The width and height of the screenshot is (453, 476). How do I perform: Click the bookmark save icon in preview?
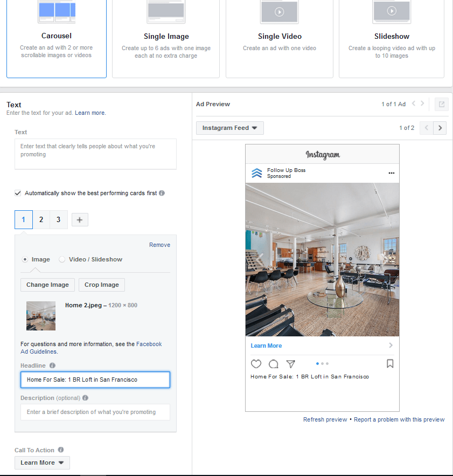[390, 364]
